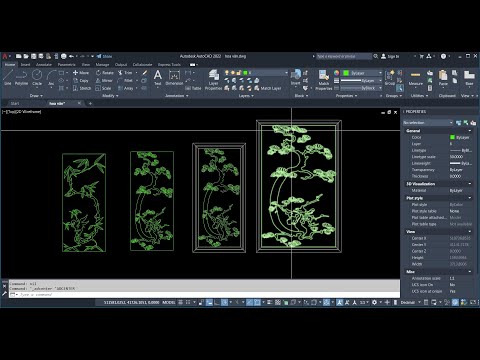Viewport: 480px width, 360px height.
Task: Click the Erase tool icon
Action: pyautogui.click(x=144, y=73)
